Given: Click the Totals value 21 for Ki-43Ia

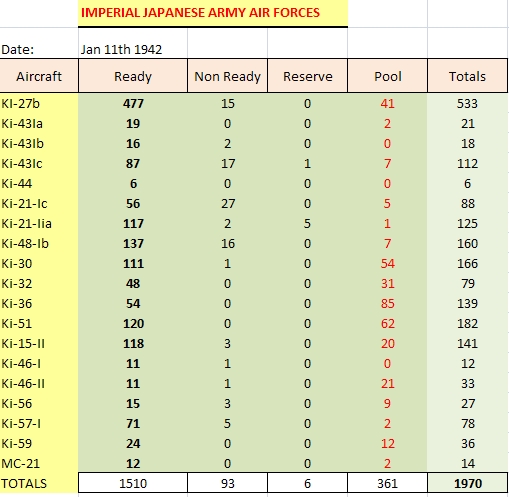Looking at the screenshot, I should click(467, 124).
